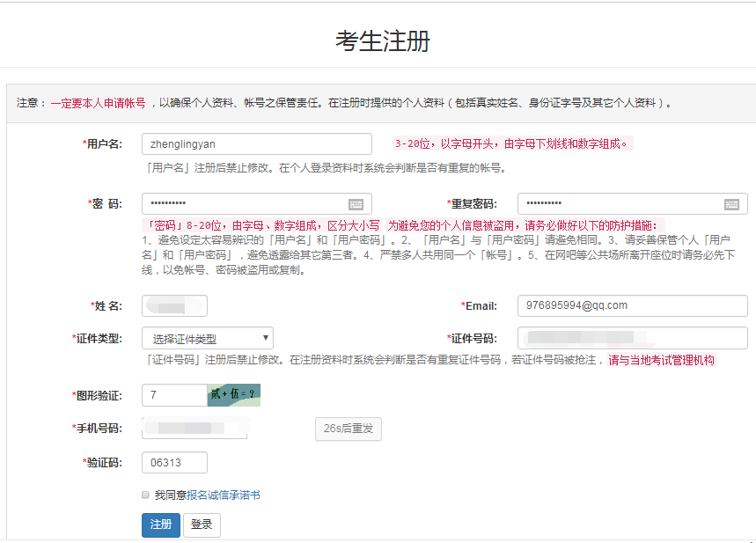Click the 图形验证 answer box showing 7
The height and width of the screenshot is (543, 756).
click(x=173, y=395)
